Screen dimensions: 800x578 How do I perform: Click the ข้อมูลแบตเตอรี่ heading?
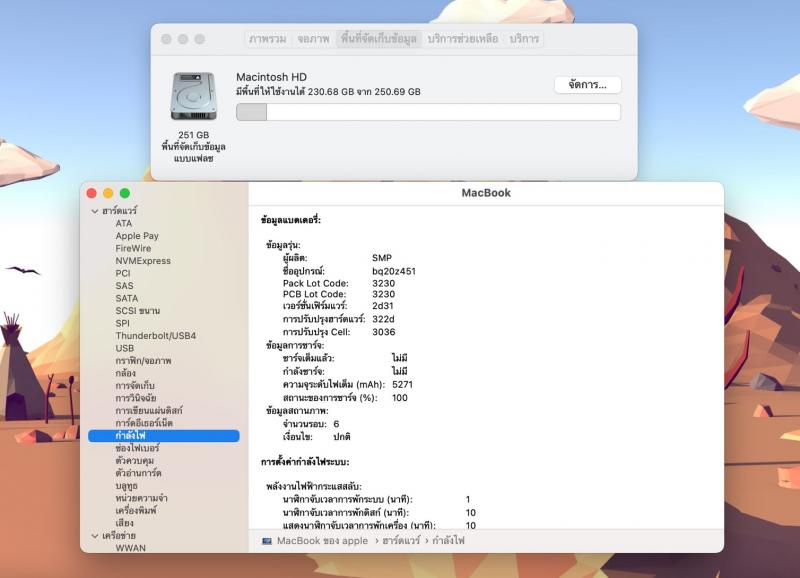pyautogui.click(x=291, y=220)
